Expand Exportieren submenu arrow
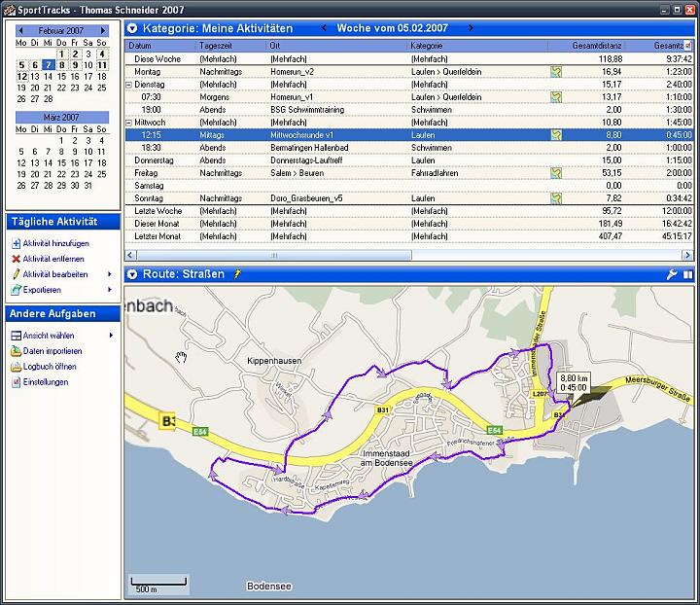Viewport: 700px width, 605px height. pos(110,290)
